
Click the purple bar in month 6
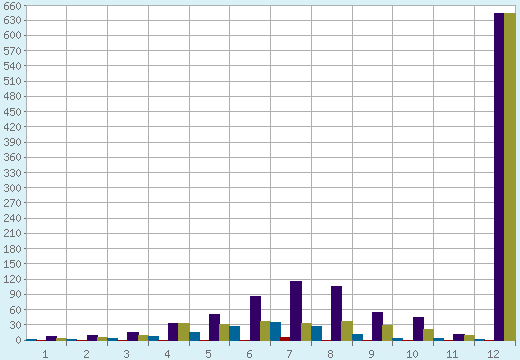pos(255,318)
